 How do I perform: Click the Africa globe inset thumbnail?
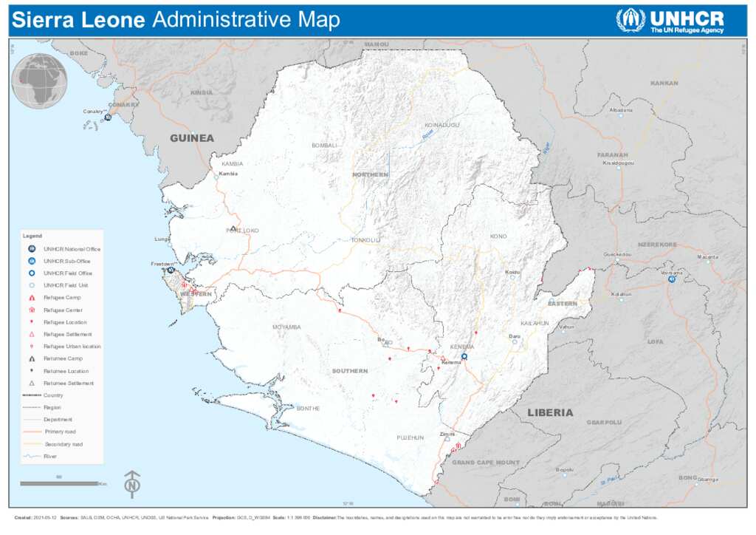[39, 81]
